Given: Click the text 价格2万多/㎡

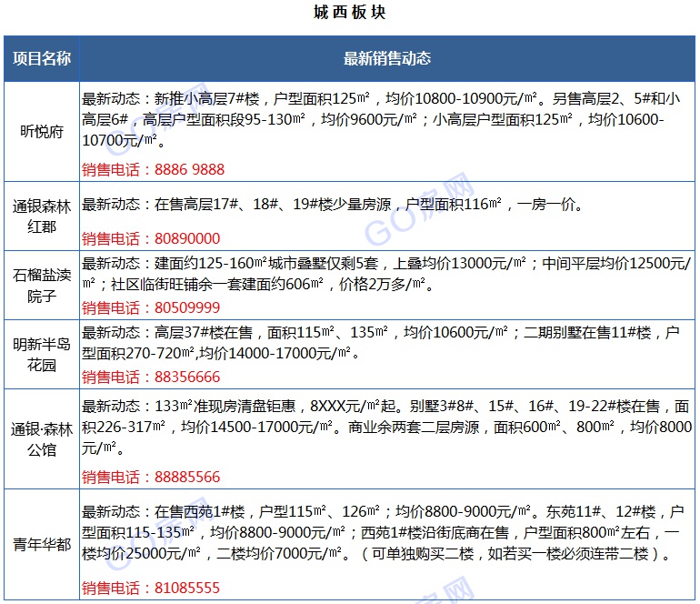Looking at the screenshot, I should click(x=382, y=285).
